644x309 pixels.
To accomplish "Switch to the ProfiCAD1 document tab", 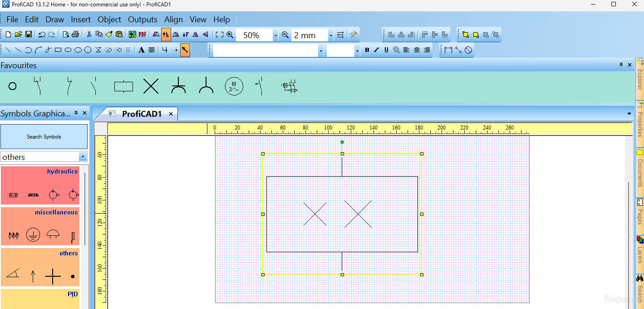I will [142, 114].
